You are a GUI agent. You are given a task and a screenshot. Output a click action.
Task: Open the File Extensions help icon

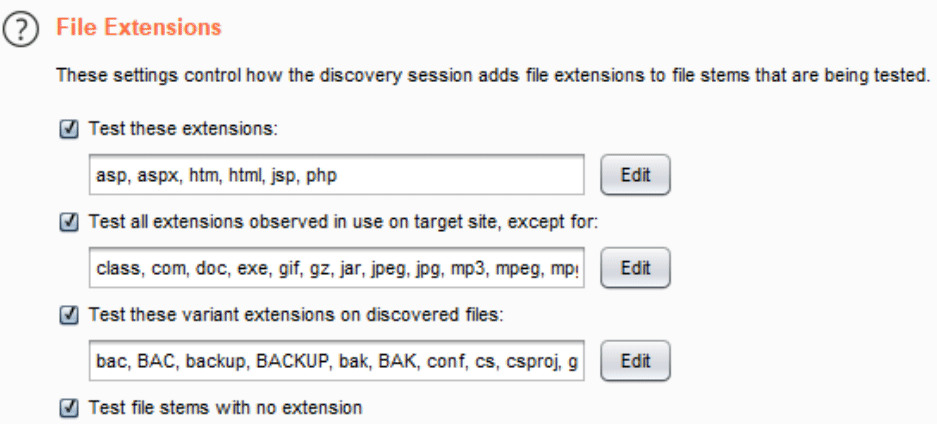[20, 28]
